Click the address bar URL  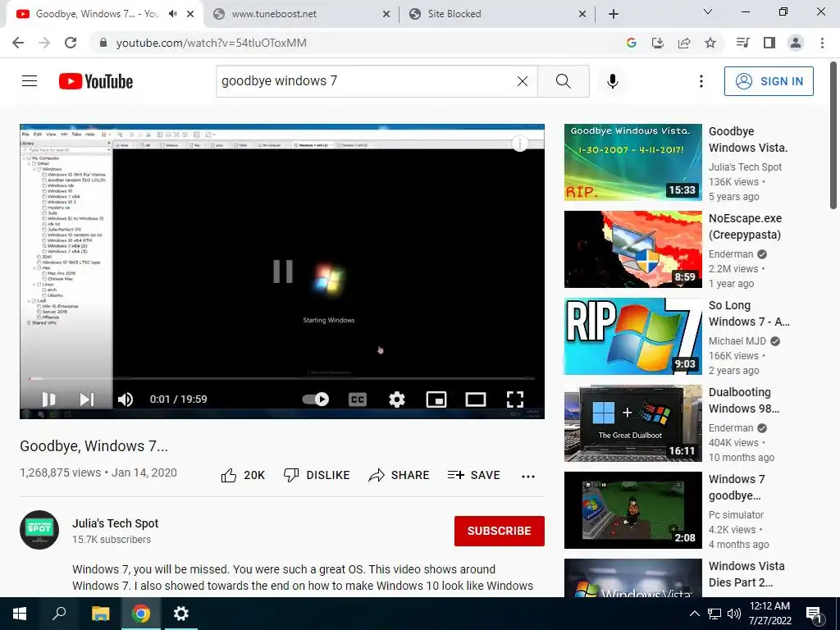tap(211, 43)
